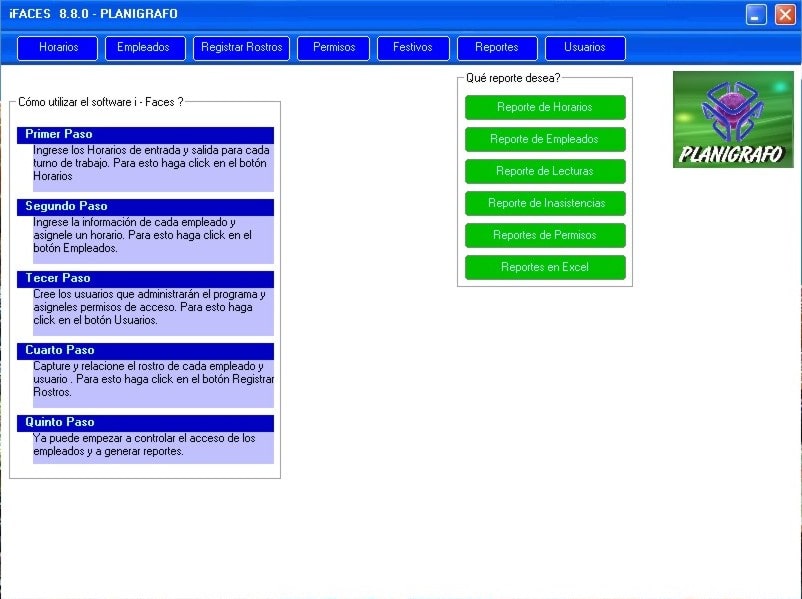Click the 'Qué reporte desea?' label
Image resolution: width=802 pixels, height=599 pixels.
(513, 78)
